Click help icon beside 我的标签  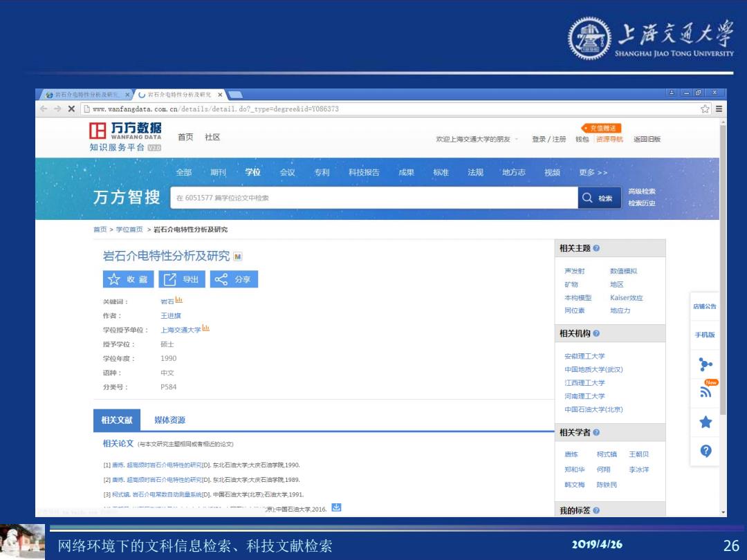pos(596,510)
